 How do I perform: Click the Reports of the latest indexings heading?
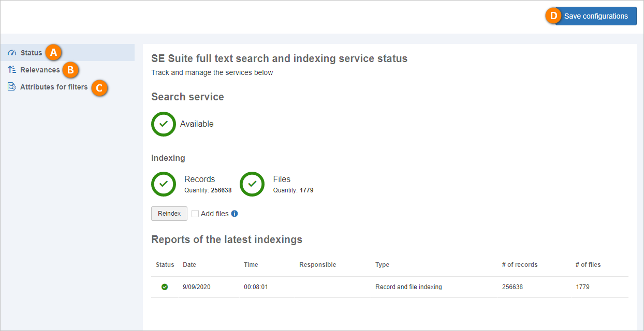[227, 239]
